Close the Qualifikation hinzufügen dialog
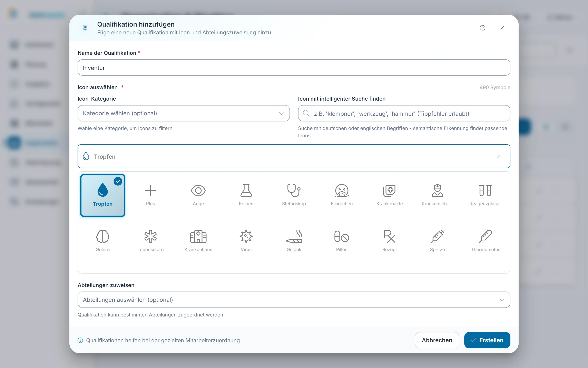Viewport: 588px width, 368px height. click(x=502, y=28)
